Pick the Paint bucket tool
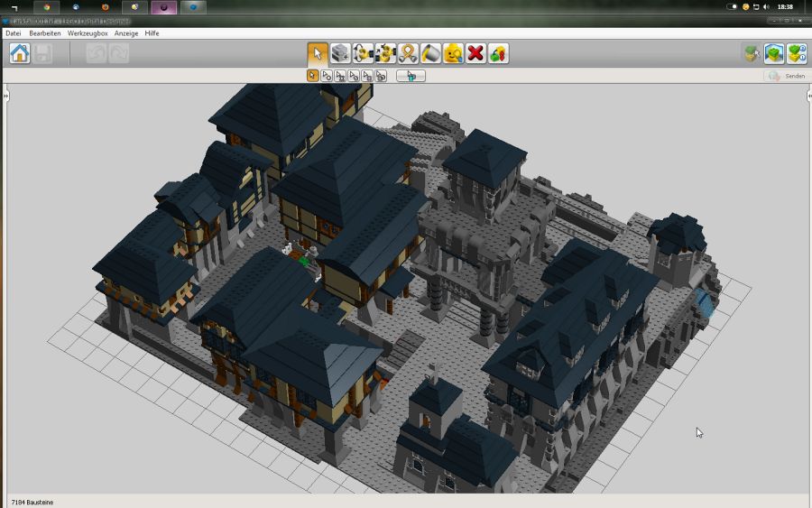Screen dimensions: 812x508 point(430,53)
